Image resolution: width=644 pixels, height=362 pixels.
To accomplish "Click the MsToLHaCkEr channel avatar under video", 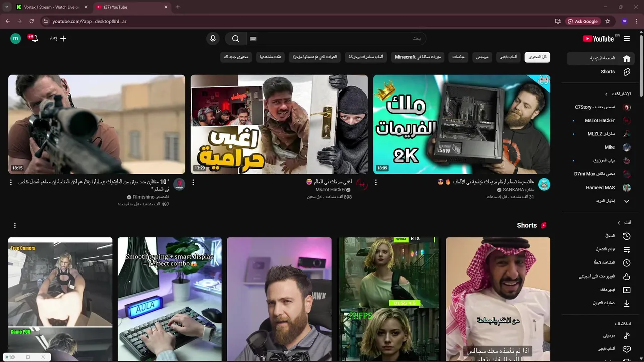I will pos(362,185).
